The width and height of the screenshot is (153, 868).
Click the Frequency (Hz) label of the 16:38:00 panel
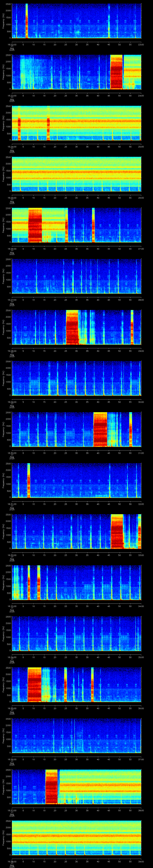(3, 838)
